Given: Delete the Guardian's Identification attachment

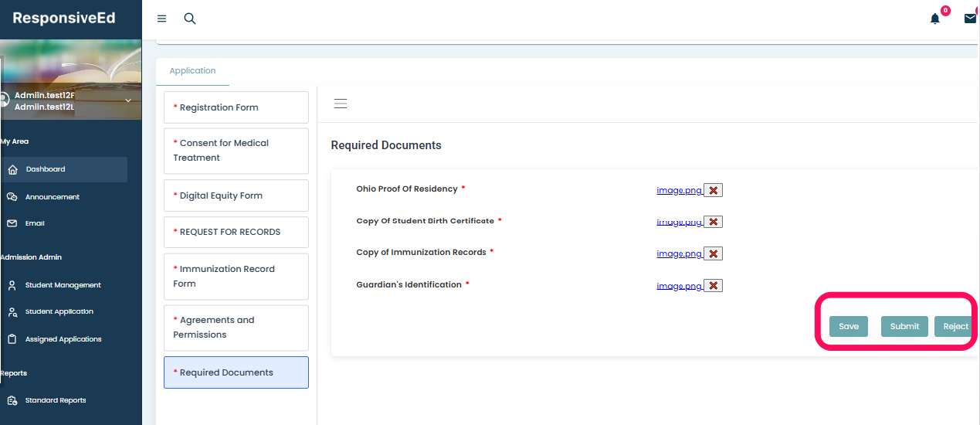Looking at the screenshot, I should [714, 286].
